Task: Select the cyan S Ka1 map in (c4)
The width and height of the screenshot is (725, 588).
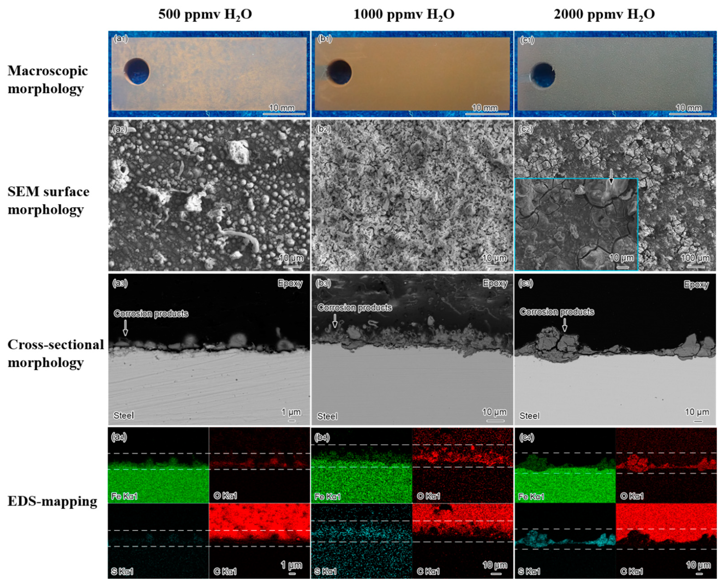Action: [565, 541]
